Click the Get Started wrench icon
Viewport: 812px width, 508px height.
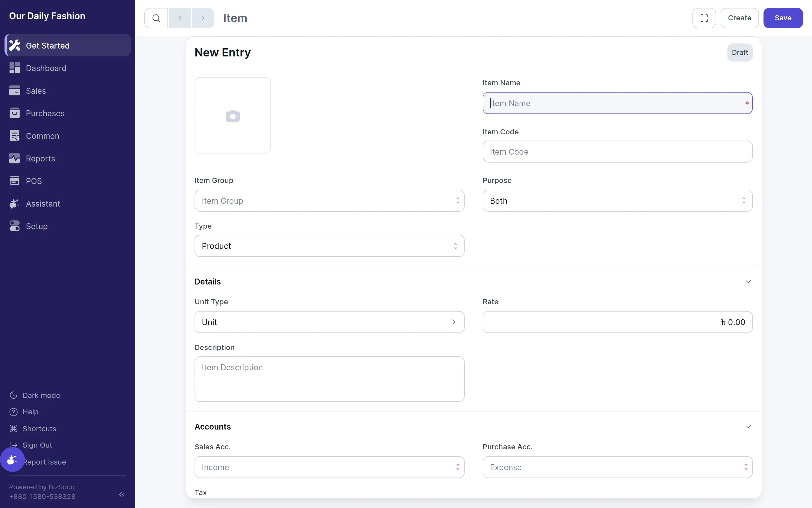pos(14,45)
